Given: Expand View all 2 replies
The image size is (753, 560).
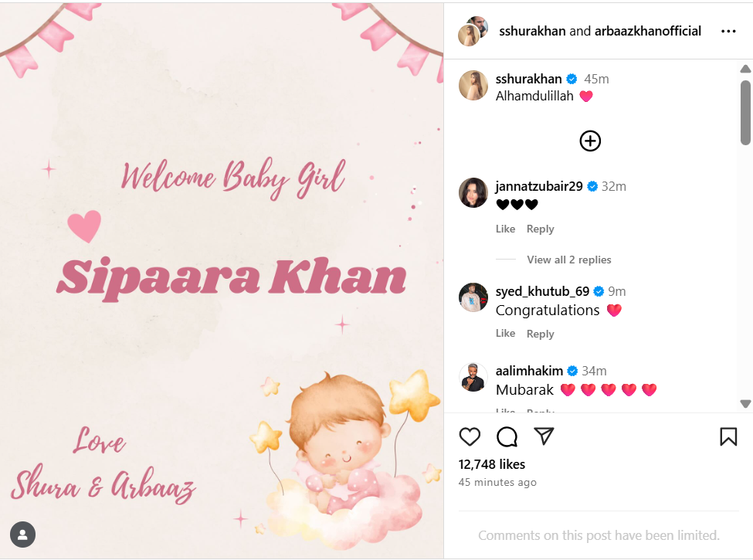Looking at the screenshot, I should point(568,260).
